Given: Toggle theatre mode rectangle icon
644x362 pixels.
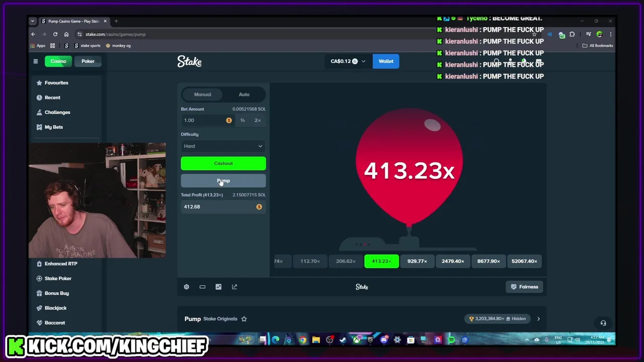Looking at the screenshot, I should (202, 287).
